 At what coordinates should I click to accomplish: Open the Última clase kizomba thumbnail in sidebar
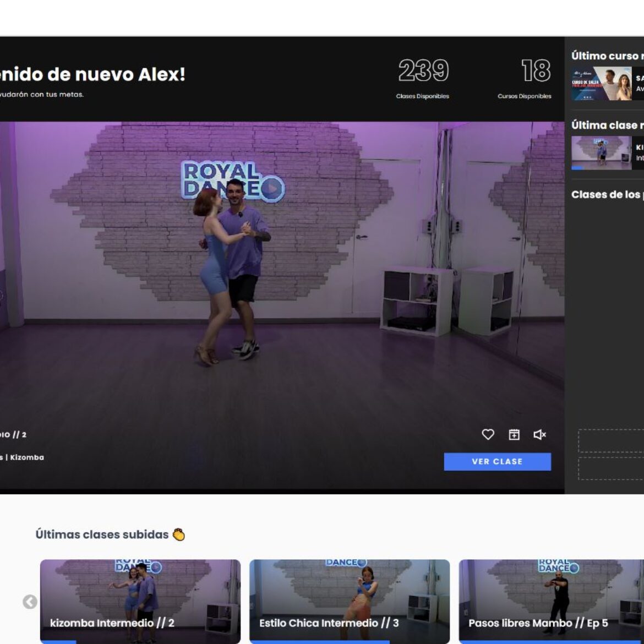tap(601, 153)
